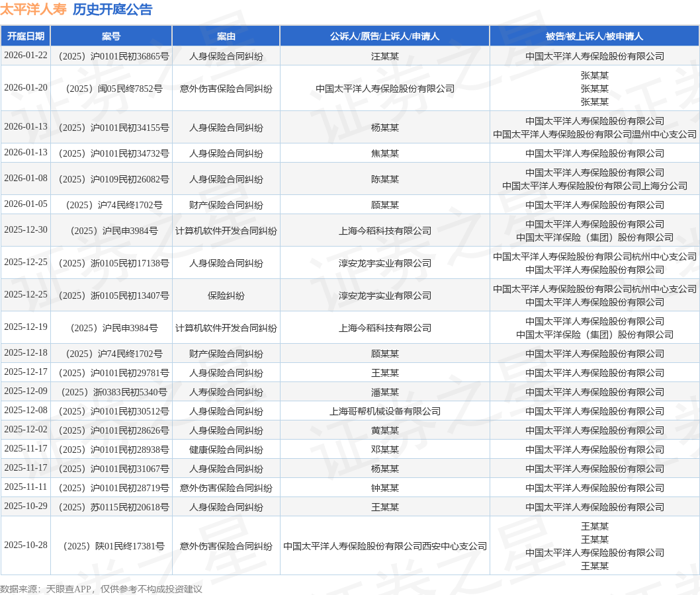This screenshot has width=700, height=595.
Task: Select plaintiff 上海哥帮机械设备有限公司
Action: (x=385, y=412)
